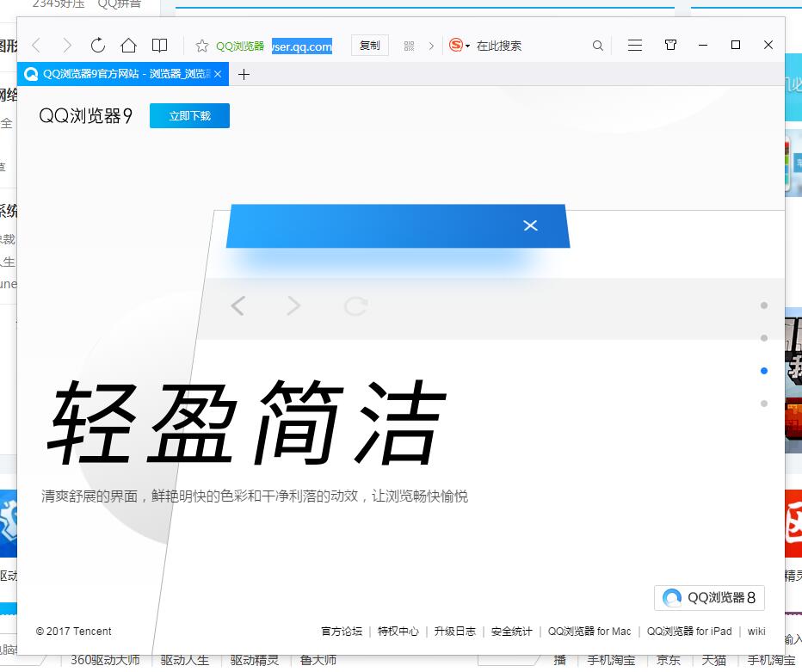Select the fourth page indicator dot
The image size is (802, 672).
764,404
